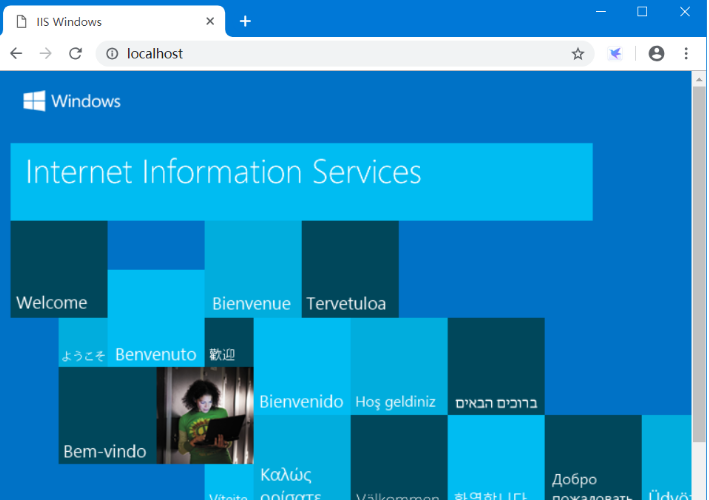Close the browser window
This screenshot has width=709, height=500.
685,11
